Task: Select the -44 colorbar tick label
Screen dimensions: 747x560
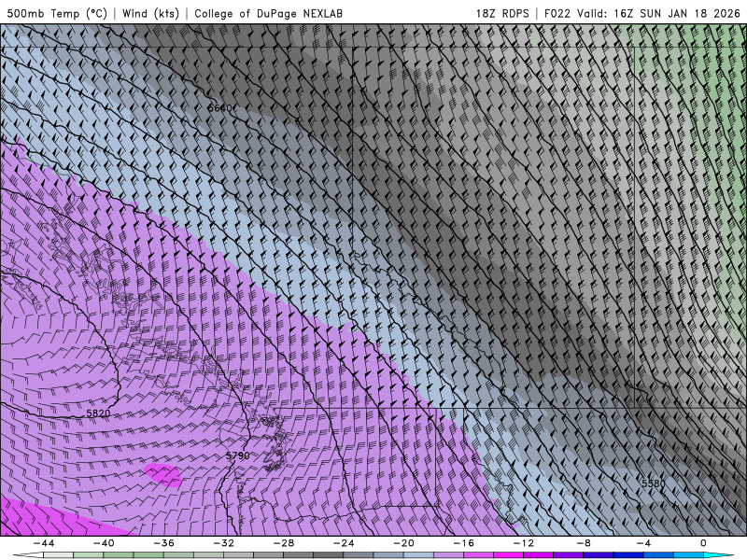Action: point(43,543)
